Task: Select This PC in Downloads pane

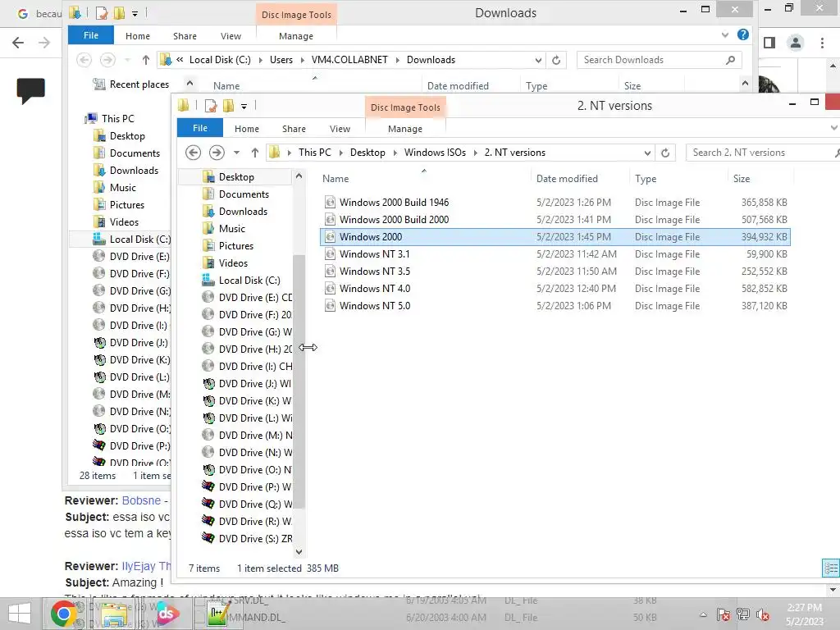Action: click(111, 118)
